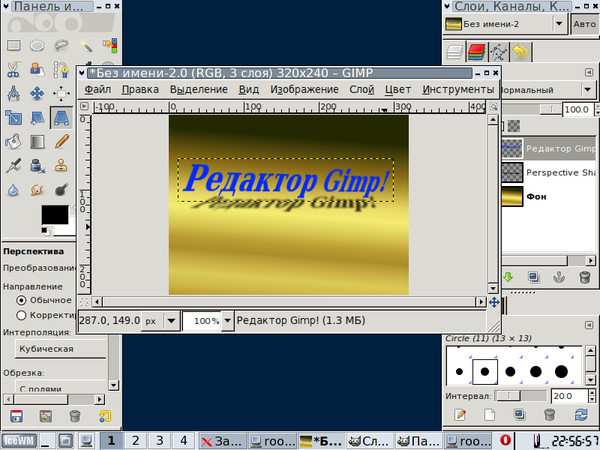The image size is (600, 450).
Task: Select the Align tool
Action: (x=61, y=93)
